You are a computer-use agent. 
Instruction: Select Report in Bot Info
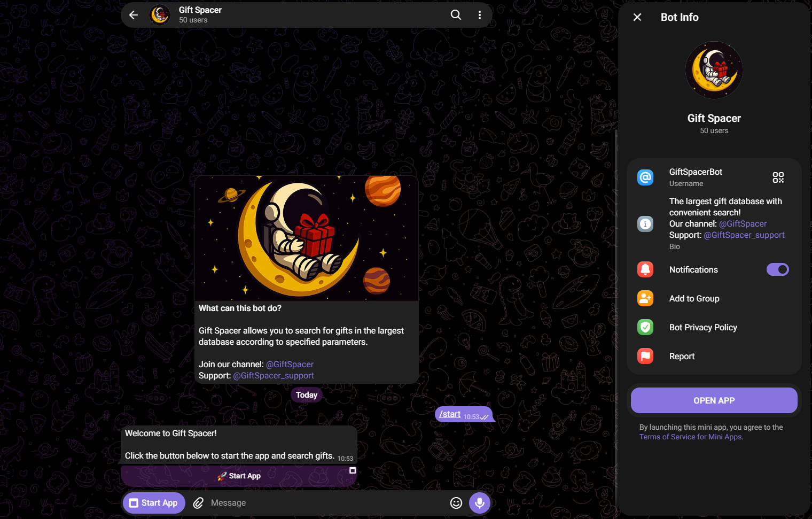[x=714, y=356]
